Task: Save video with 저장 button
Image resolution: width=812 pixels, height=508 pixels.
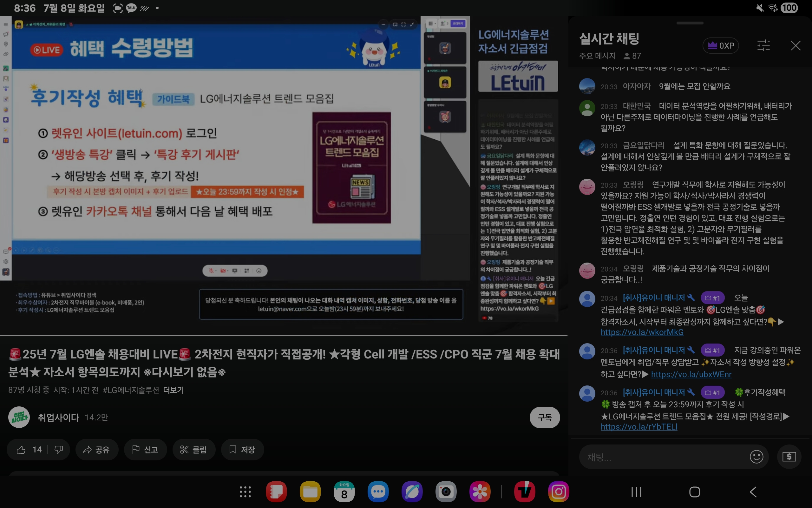Action: click(242, 450)
